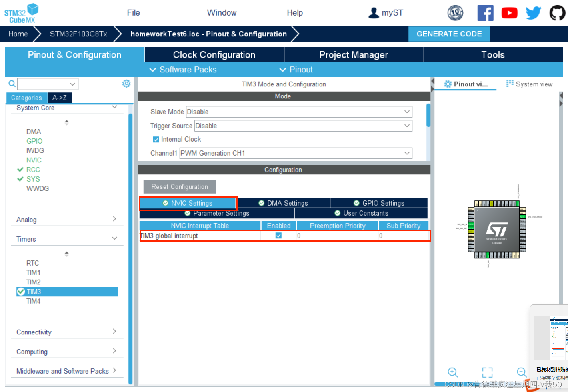The image size is (568, 392).
Task: Toggle TIM3 global interrupt Enabled checkbox
Action: tap(278, 236)
